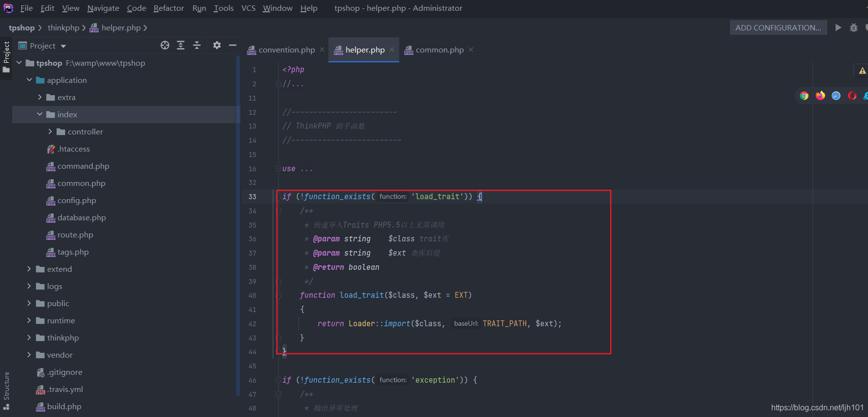Expand the vendor folder
This screenshot has width=868, height=417.
click(29, 355)
